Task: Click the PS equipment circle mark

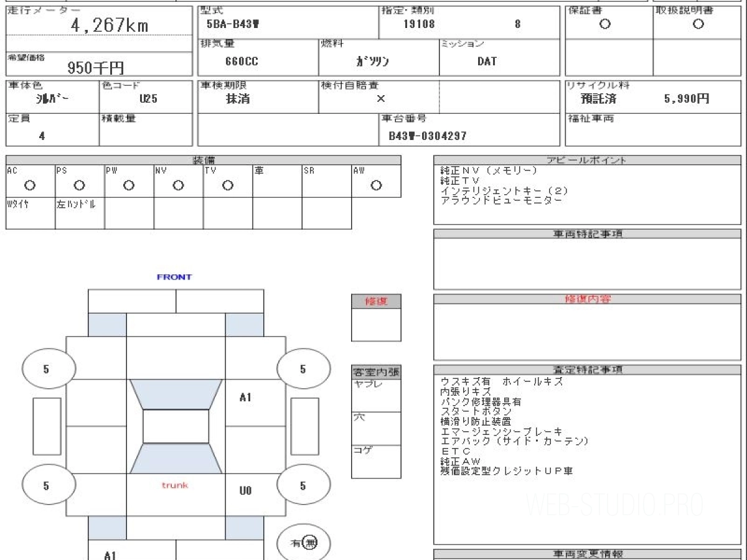Action: click(79, 185)
